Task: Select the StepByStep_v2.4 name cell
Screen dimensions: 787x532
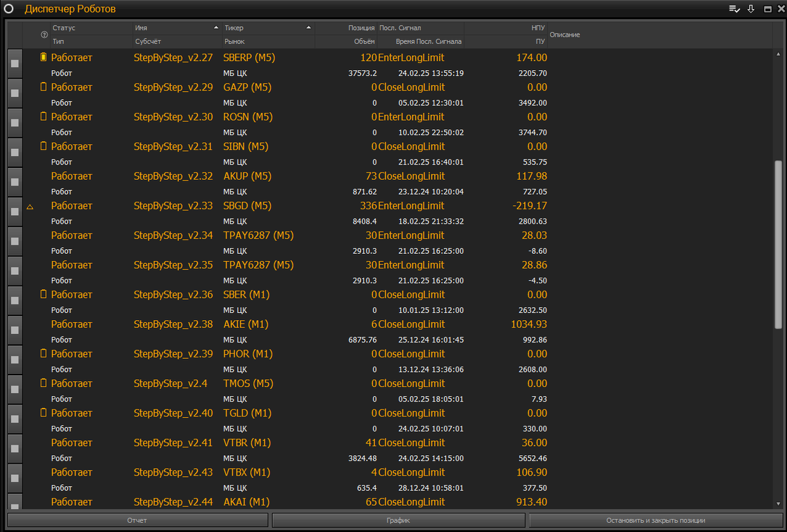Action: click(171, 384)
